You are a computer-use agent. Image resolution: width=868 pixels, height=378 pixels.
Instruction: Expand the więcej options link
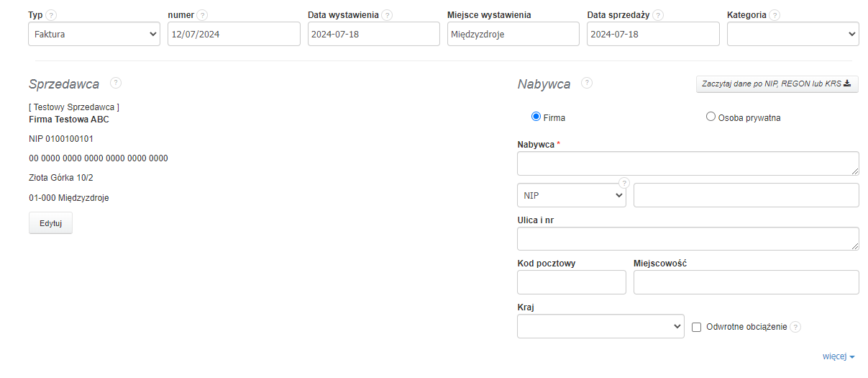coord(839,356)
